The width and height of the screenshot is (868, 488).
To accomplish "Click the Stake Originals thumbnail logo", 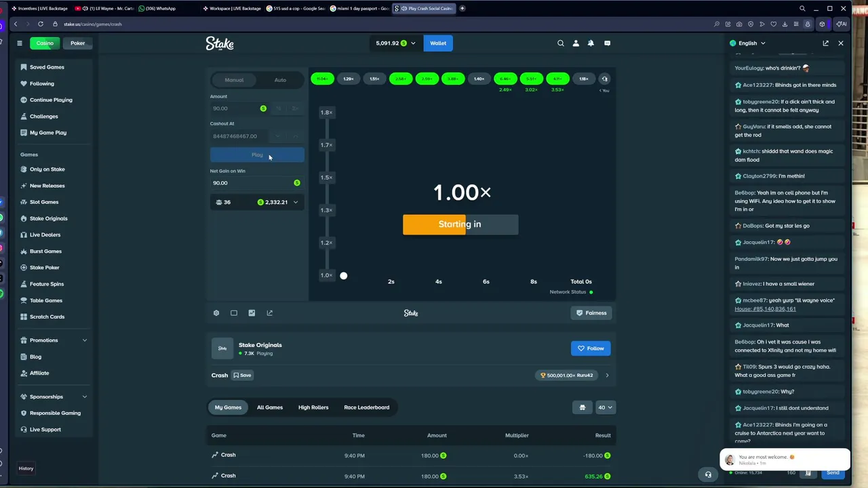I will (x=222, y=348).
